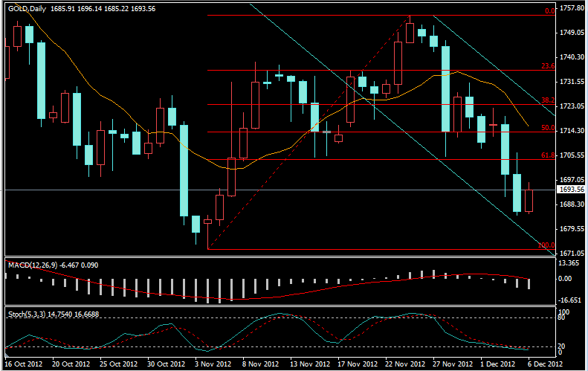
Task: Click the 100.0 Fibonacci level label
Action: [546, 245]
